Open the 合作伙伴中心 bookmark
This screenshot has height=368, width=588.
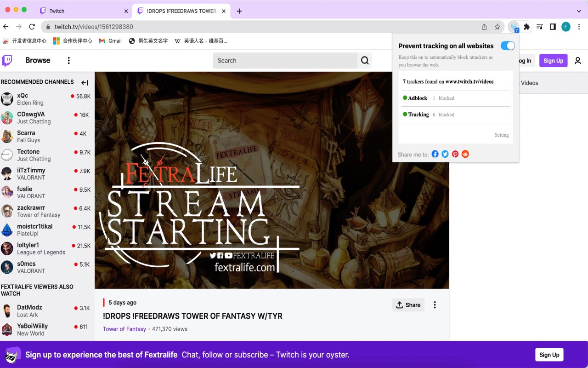[73, 41]
